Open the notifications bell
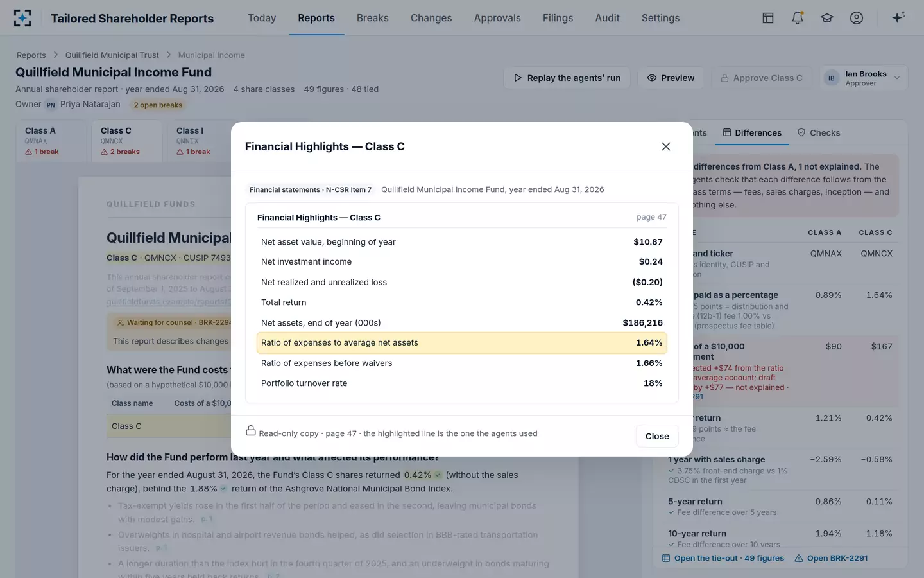This screenshot has width=924, height=578. (798, 18)
